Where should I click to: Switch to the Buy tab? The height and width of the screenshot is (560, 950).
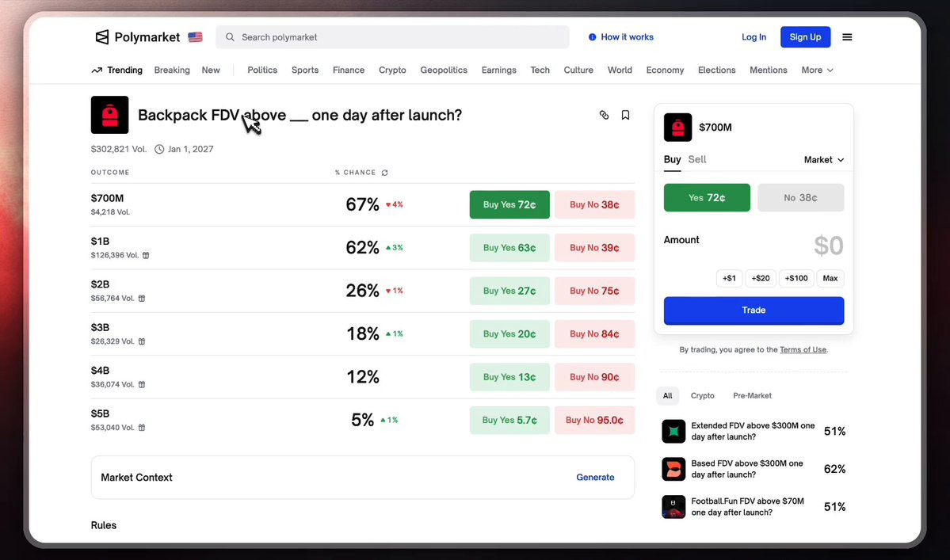(x=672, y=159)
